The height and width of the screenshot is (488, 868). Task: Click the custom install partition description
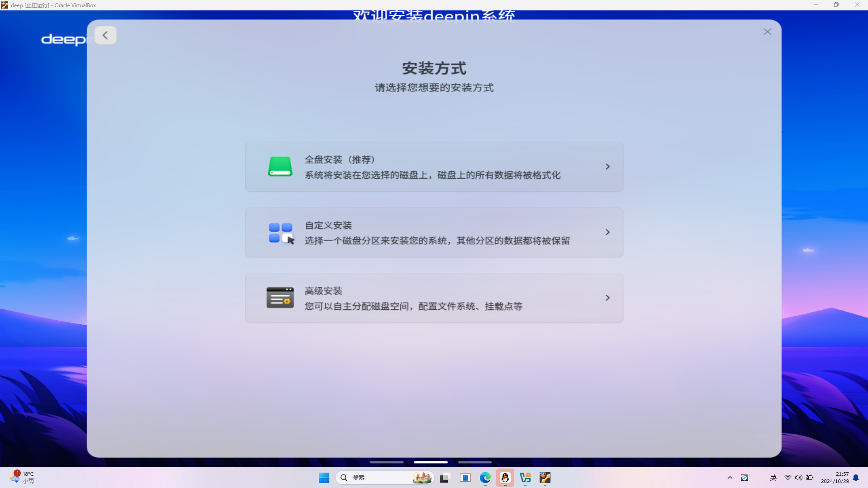pyautogui.click(x=437, y=241)
